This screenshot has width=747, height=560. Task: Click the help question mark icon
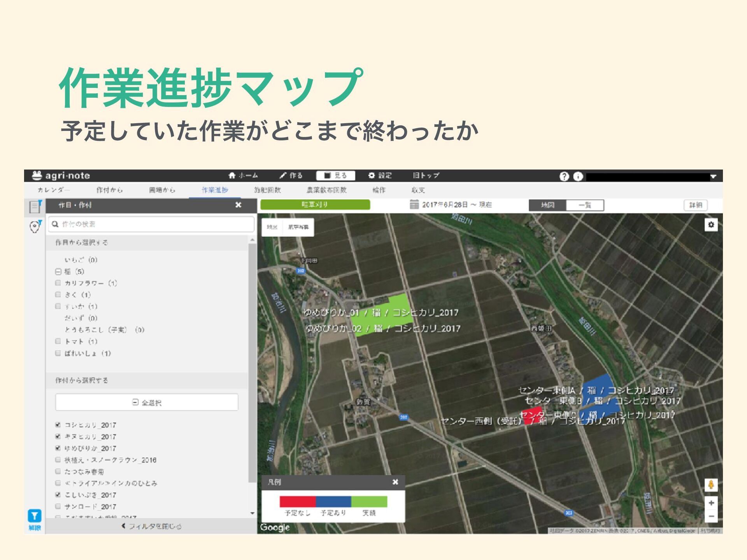564,176
